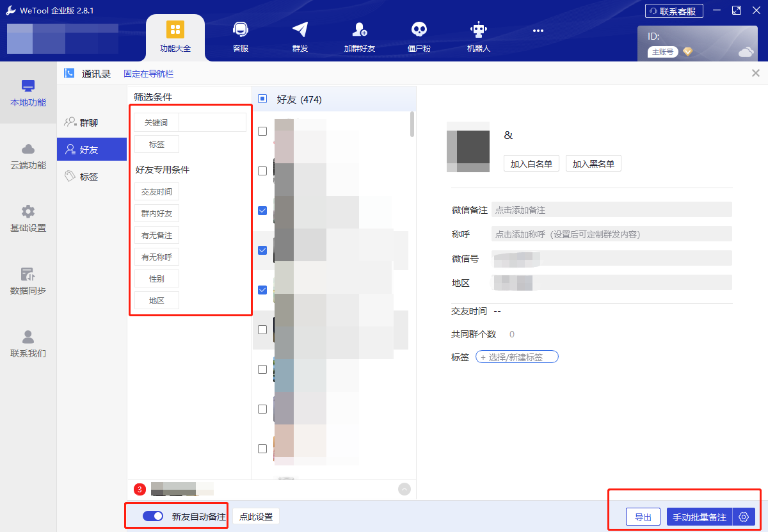The width and height of the screenshot is (768, 532).
Task: Click the friend list scrollbar
Action: point(412,124)
